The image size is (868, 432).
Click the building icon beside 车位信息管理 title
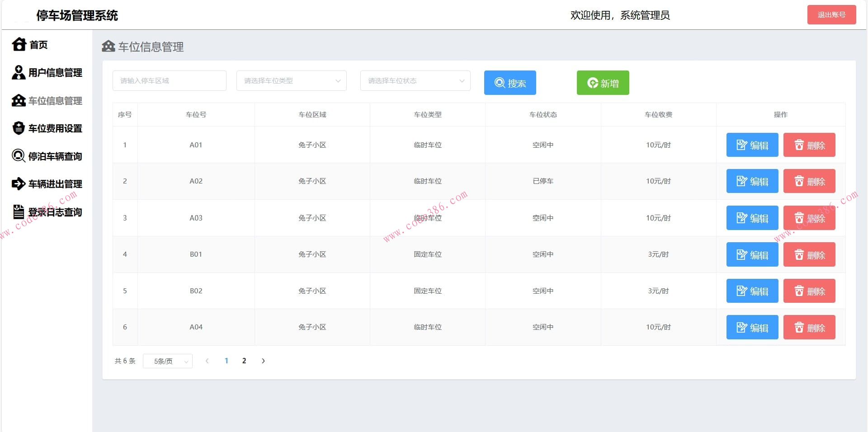(x=108, y=46)
